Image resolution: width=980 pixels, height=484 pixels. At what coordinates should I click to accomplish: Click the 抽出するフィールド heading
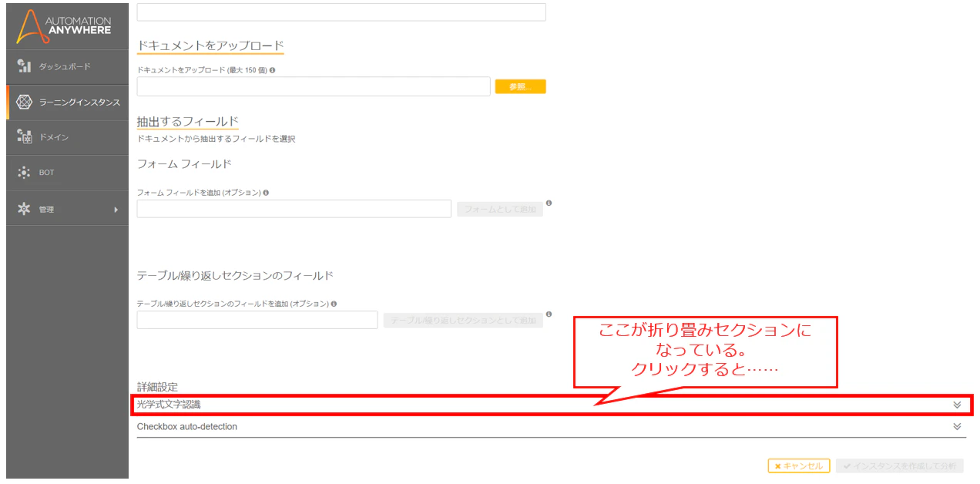[188, 122]
